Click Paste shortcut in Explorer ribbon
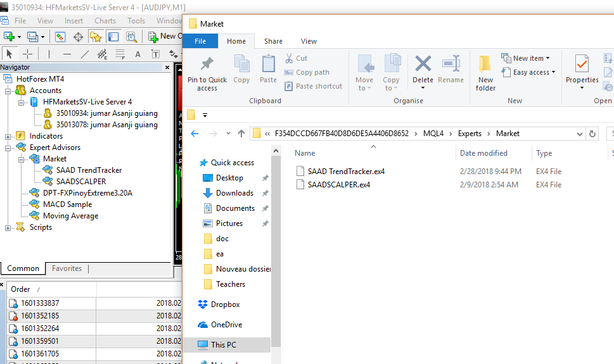614x364 pixels. [x=313, y=86]
